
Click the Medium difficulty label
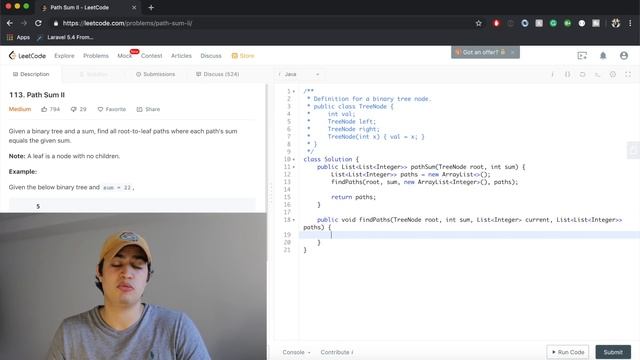(x=20, y=109)
